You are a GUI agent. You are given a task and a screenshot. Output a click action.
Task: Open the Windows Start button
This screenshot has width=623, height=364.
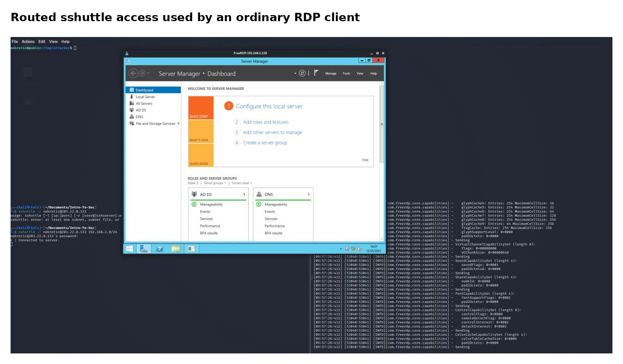(x=130, y=248)
